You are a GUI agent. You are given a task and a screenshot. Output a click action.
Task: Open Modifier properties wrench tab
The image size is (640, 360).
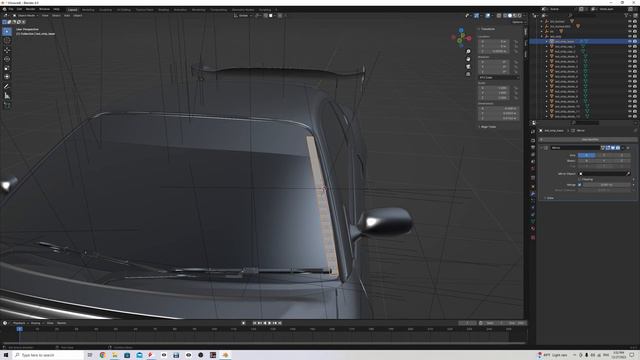point(533,193)
